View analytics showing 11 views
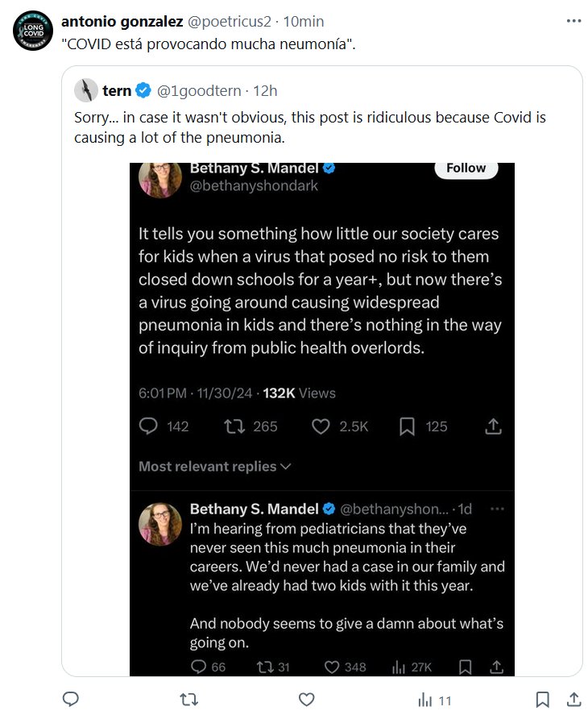The height and width of the screenshot is (719, 588). pyautogui.click(x=434, y=700)
